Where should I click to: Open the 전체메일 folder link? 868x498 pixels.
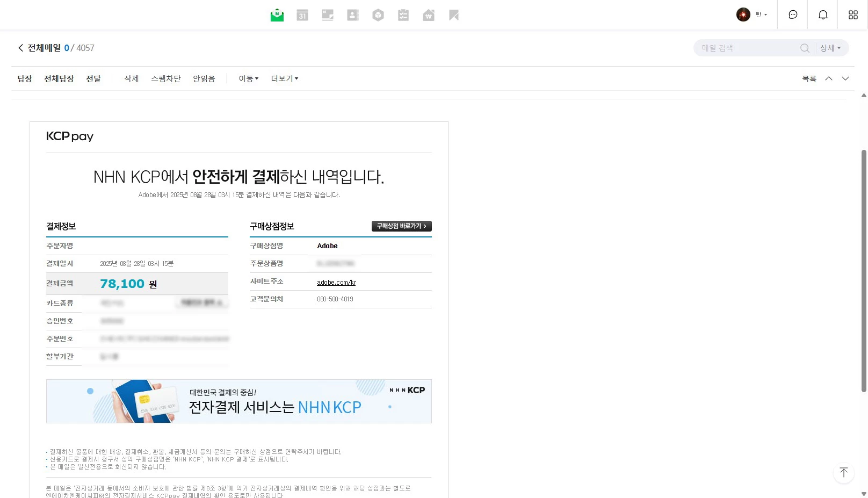[x=45, y=48]
